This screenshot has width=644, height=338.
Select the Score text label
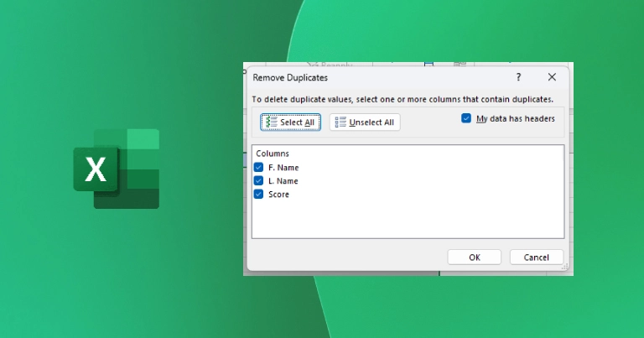coord(278,195)
